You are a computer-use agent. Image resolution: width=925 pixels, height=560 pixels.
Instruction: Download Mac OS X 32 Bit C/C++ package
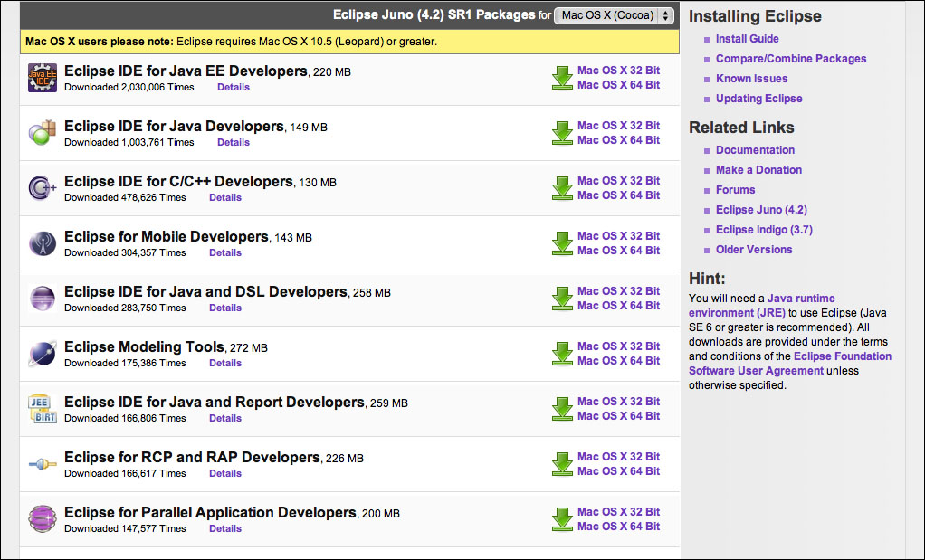tap(618, 181)
